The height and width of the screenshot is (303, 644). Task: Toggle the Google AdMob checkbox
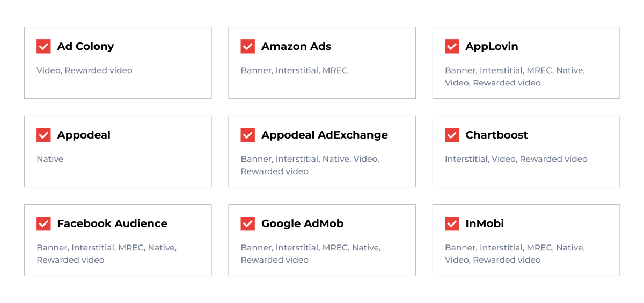click(x=247, y=223)
